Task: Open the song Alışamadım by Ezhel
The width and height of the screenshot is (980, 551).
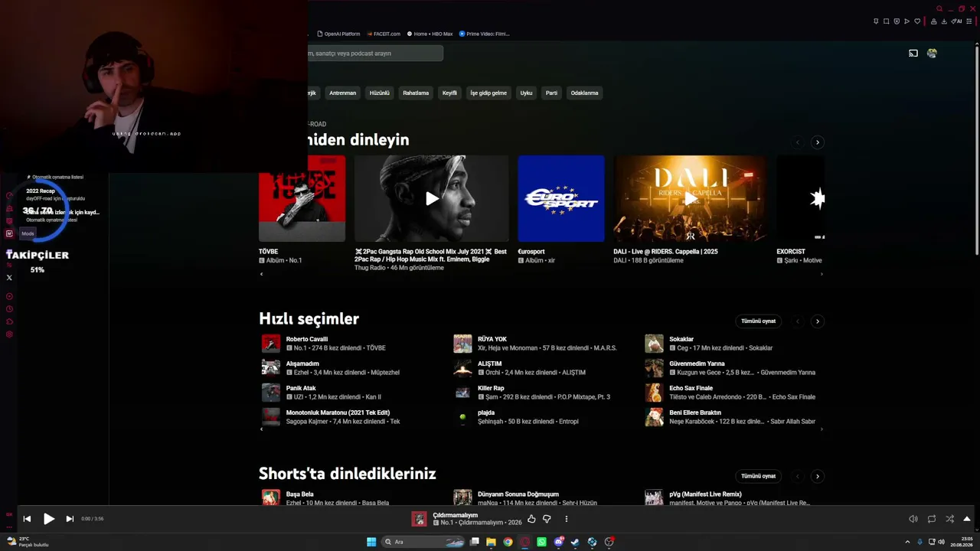Action: point(302,364)
